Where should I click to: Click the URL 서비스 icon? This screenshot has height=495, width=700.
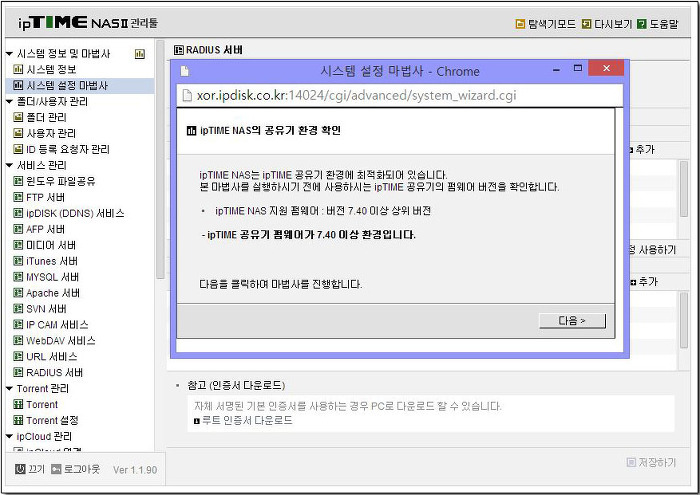(x=18, y=357)
